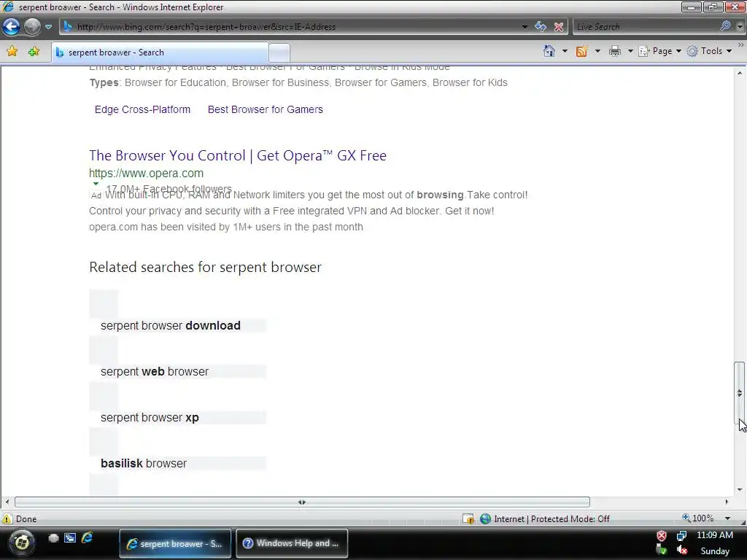Expand the address bar history dropdown
The height and width of the screenshot is (560, 747).
[x=525, y=27]
